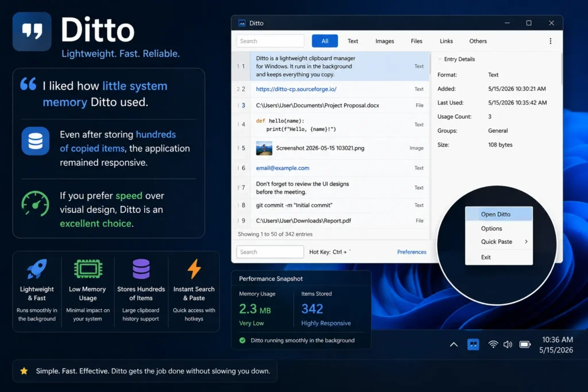
Task: Click the 'Highly Responsive' label
Action: [326, 323]
